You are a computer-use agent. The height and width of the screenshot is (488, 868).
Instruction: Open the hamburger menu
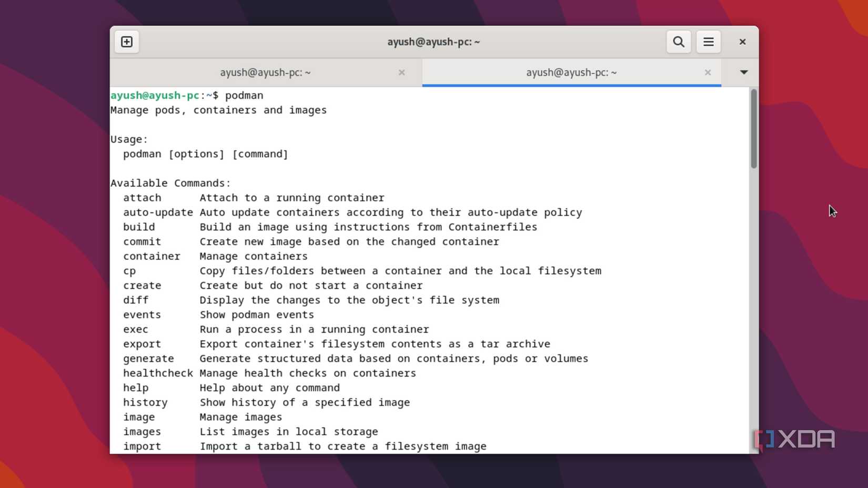tap(708, 42)
